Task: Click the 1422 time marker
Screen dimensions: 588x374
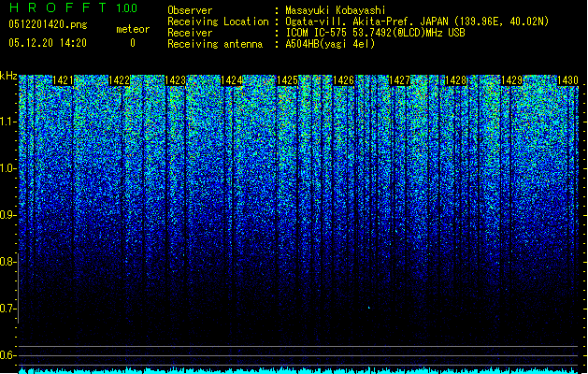Action: [x=120, y=80]
